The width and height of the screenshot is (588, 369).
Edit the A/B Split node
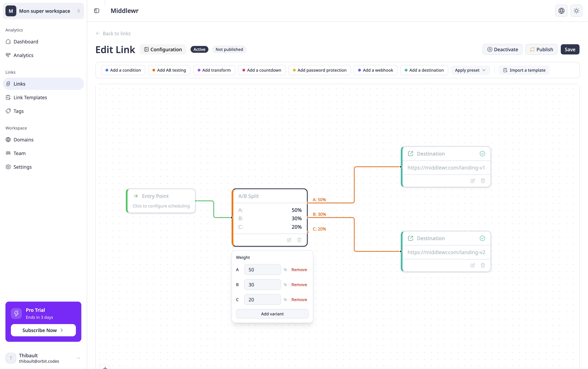pos(289,240)
